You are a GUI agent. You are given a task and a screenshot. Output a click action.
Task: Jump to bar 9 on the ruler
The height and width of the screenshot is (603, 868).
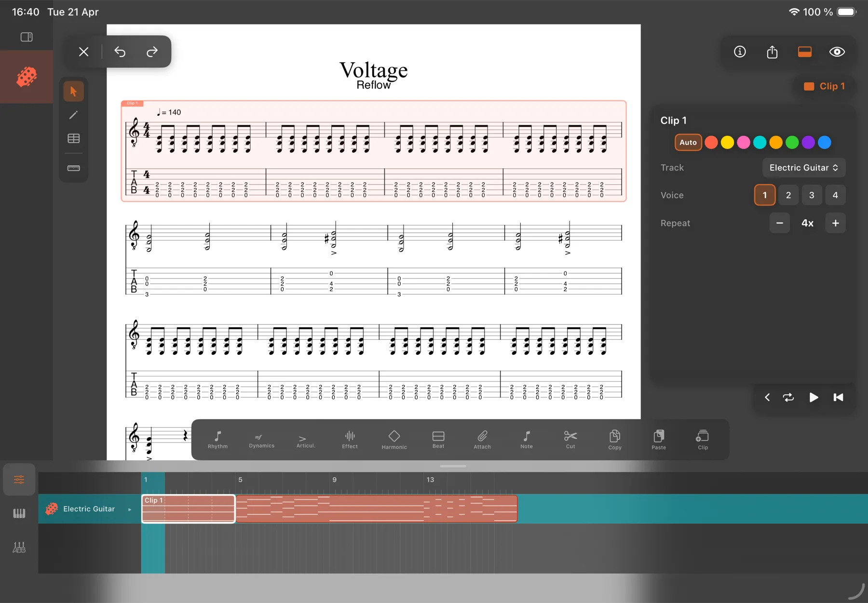click(334, 480)
